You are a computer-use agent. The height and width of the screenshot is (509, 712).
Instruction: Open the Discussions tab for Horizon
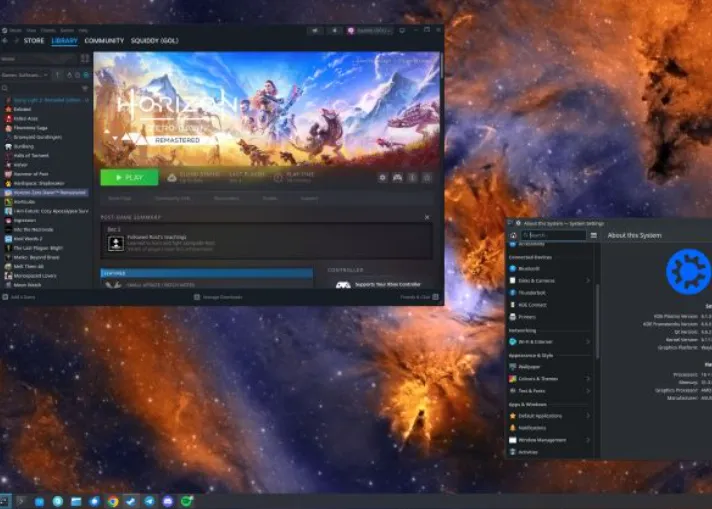[x=226, y=198]
